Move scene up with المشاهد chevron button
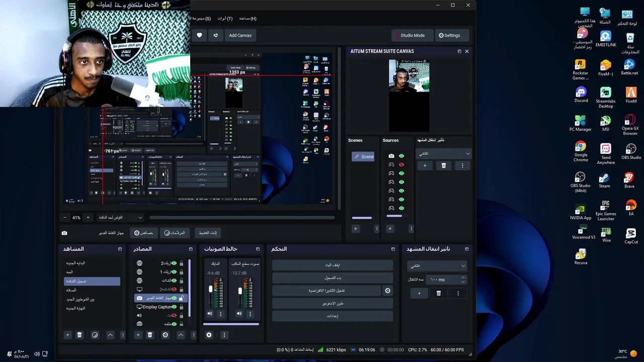Screen dimensions: 644x362 [110, 335]
